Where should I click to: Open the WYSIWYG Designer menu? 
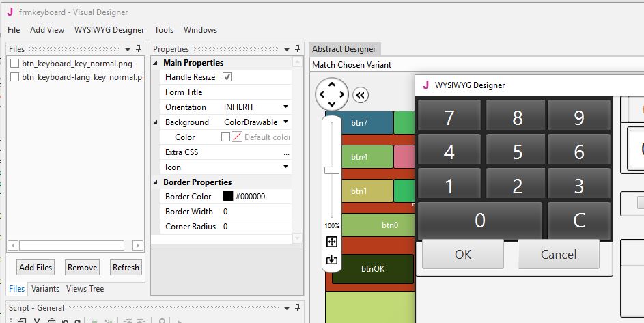pyautogui.click(x=109, y=30)
